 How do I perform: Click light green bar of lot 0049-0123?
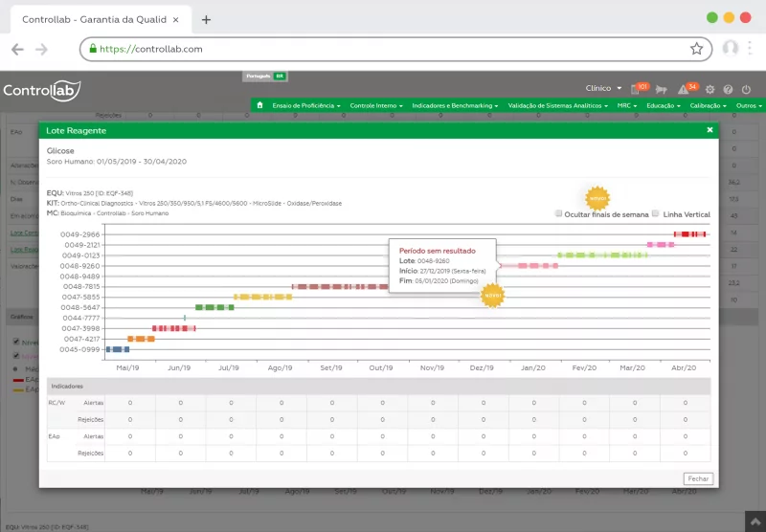[602, 255]
